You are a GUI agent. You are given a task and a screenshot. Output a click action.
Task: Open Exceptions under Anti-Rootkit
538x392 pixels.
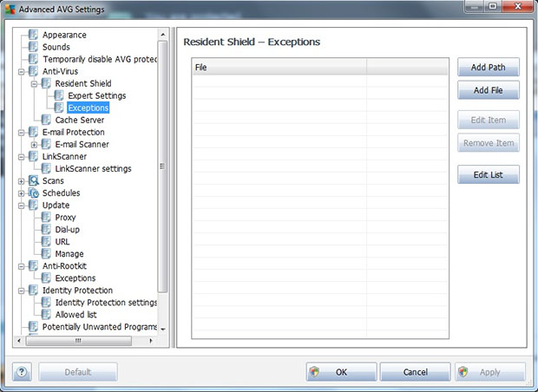pos(75,278)
